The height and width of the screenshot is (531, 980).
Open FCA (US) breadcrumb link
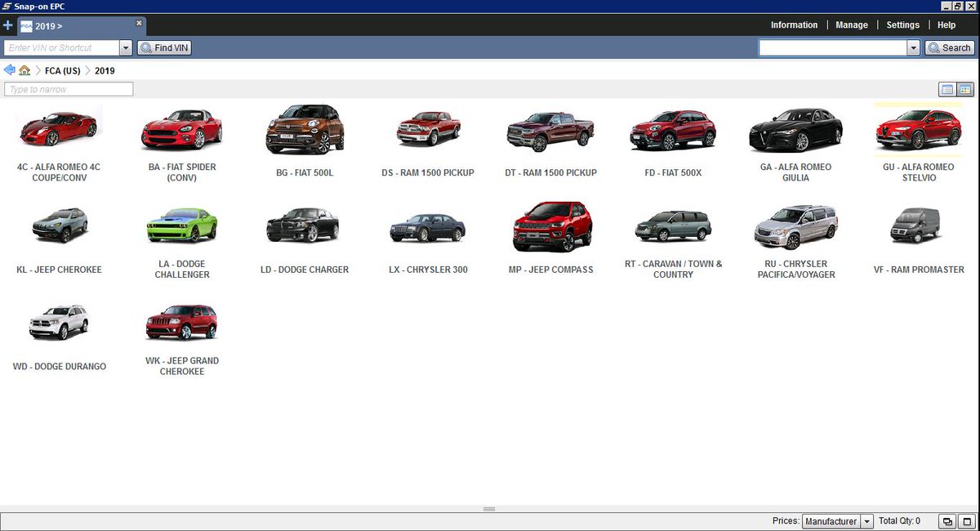tap(63, 71)
